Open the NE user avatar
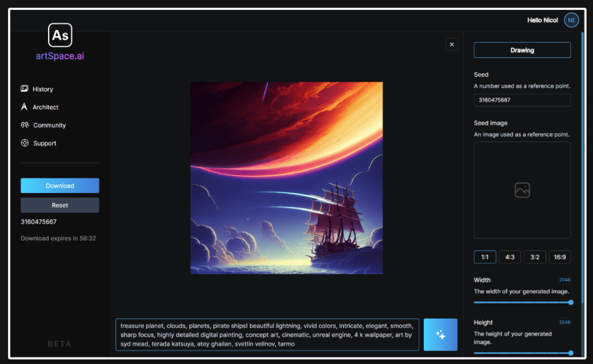 [572, 20]
